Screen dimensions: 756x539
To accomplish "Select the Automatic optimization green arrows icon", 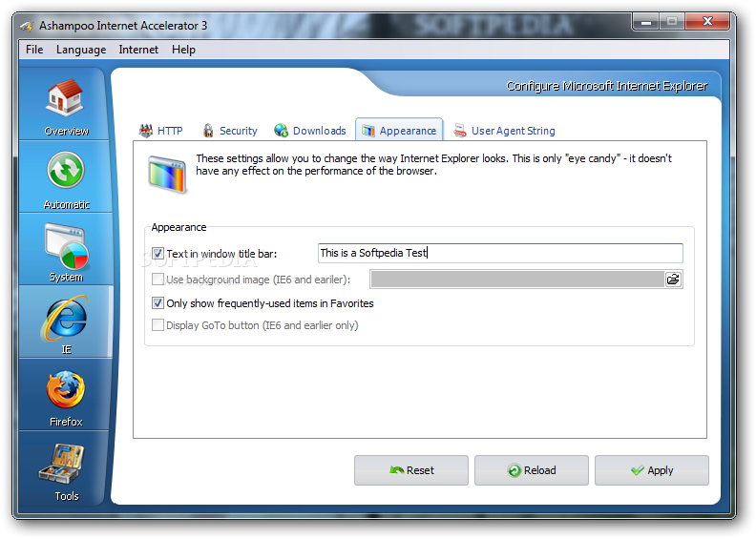I will 66,170.
